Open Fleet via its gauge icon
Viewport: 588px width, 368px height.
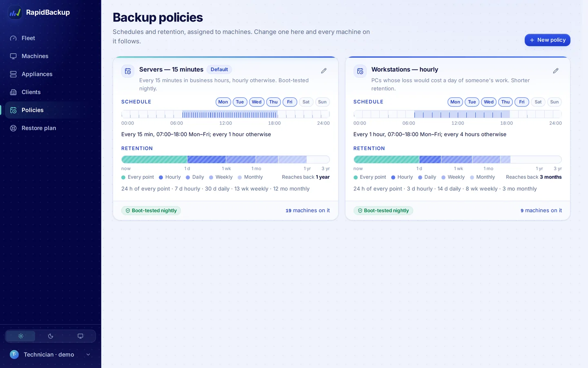tap(13, 38)
